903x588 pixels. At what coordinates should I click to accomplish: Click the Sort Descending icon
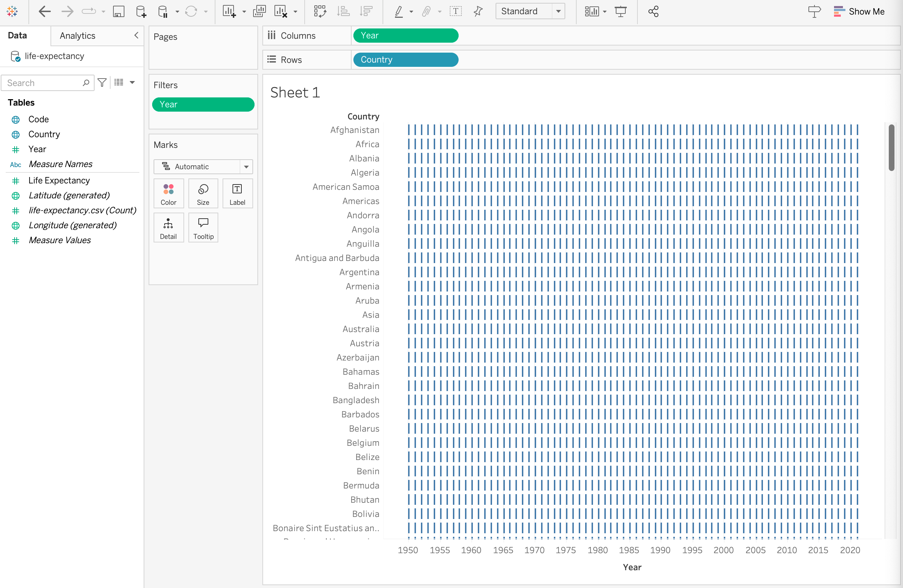[x=366, y=11]
